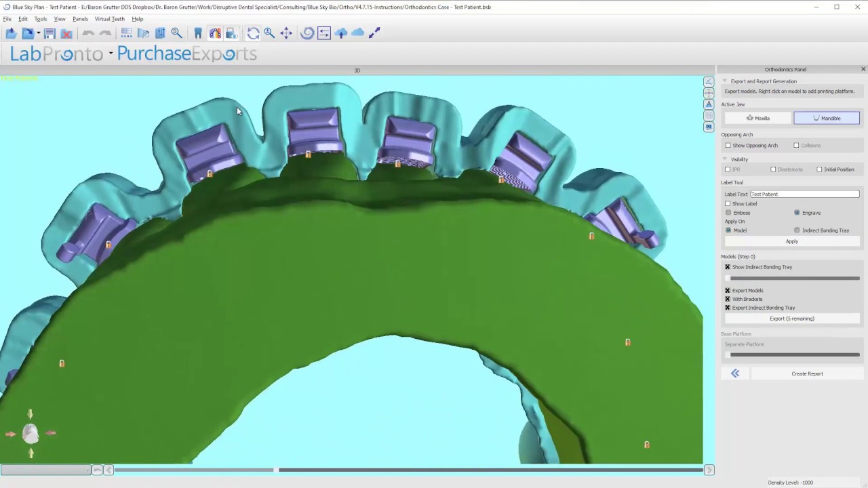Tick the Collisions checkbox
Image resolution: width=868 pixels, height=488 pixels.
(796, 145)
